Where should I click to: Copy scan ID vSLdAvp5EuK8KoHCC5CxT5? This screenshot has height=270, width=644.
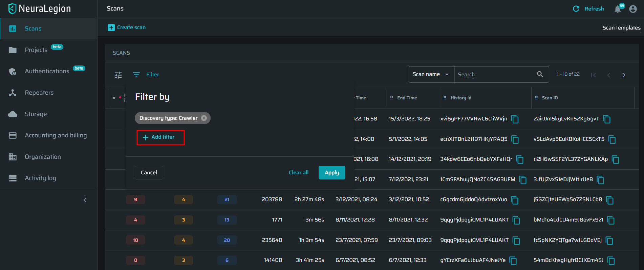point(612,139)
